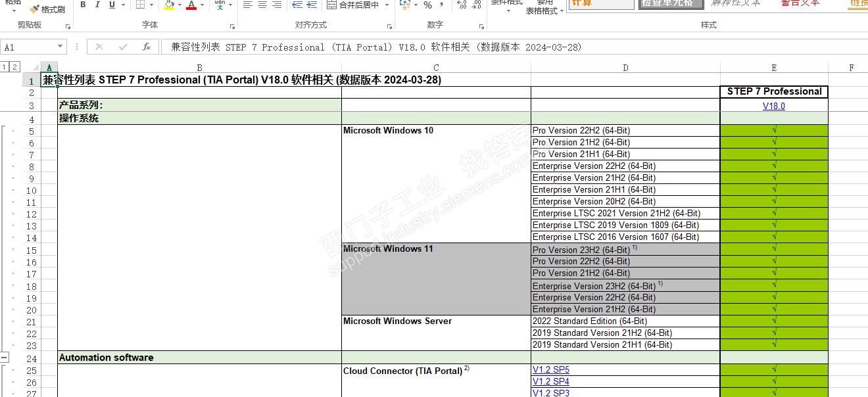Image resolution: width=868 pixels, height=397 pixels.
Task: Select column E header
Action: [x=774, y=68]
